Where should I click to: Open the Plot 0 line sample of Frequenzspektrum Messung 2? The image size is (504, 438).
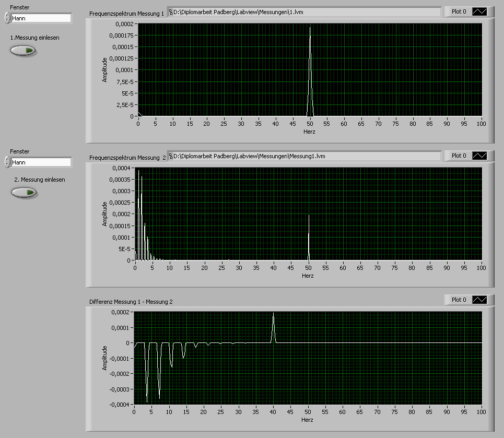479,156
